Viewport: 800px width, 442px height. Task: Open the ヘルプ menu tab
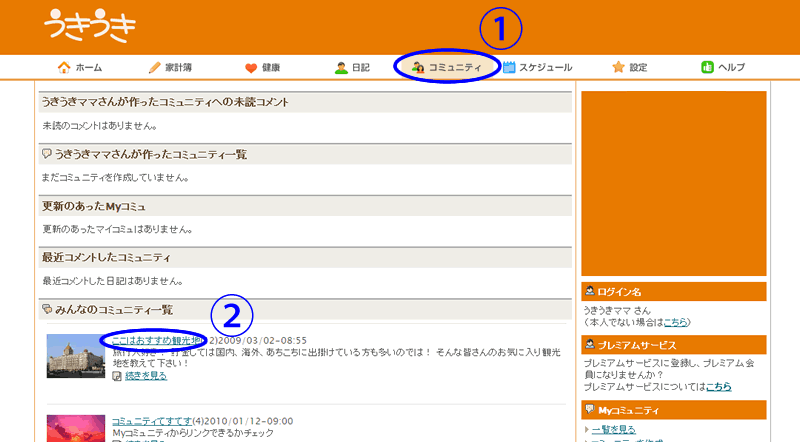click(723, 67)
